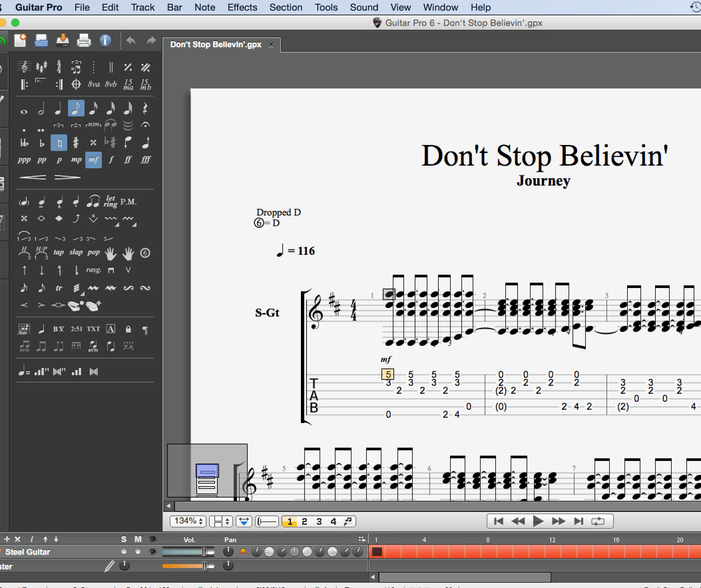
Task: Rewind to the previous bar
Action: pyautogui.click(x=518, y=521)
